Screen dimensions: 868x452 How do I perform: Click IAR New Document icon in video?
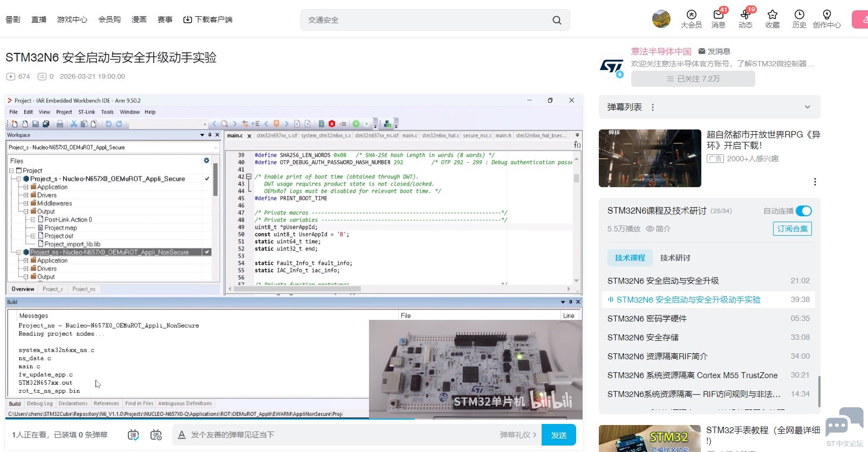(15, 124)
